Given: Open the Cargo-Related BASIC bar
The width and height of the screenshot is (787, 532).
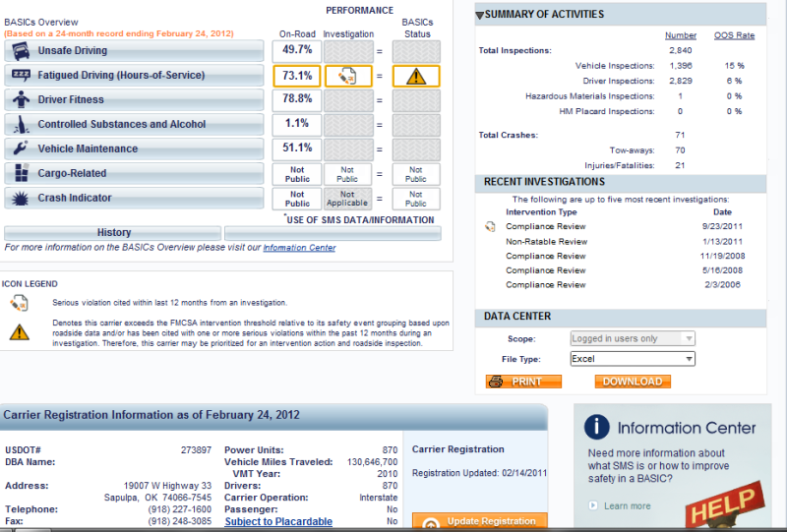Looking at the screenshot, I should click(x=134, y=173).
